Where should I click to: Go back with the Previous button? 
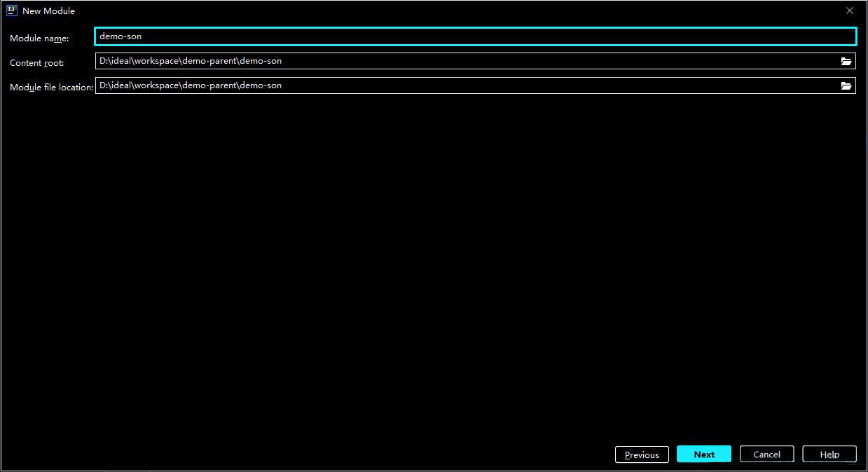[642, 454]
